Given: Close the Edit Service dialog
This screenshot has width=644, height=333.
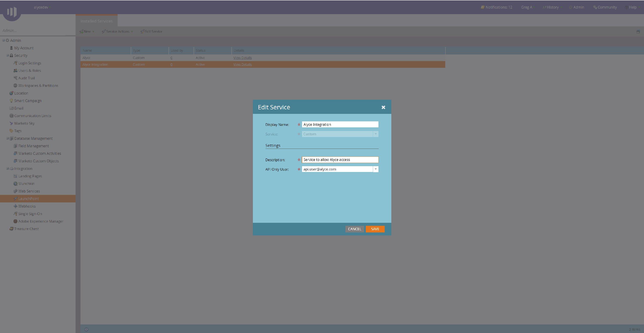Looking at the screenshot, I should click(x=383, y=107).
